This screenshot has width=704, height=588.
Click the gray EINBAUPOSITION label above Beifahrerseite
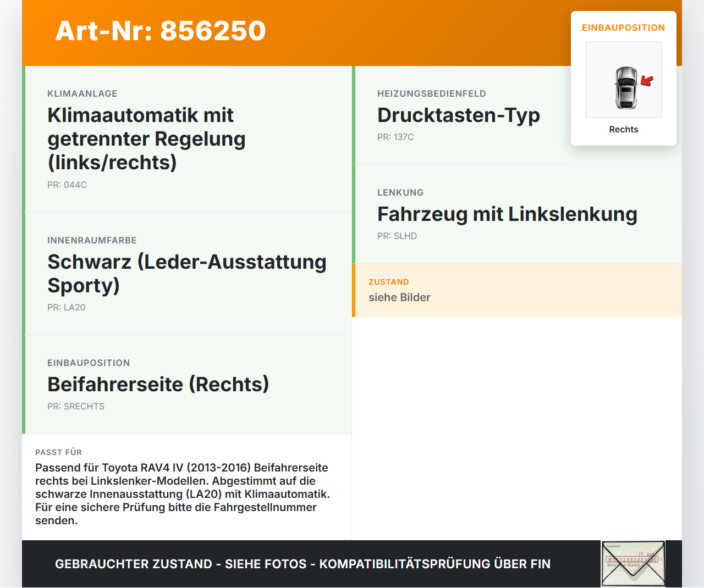pyautogui.click(x=89, y=363)
